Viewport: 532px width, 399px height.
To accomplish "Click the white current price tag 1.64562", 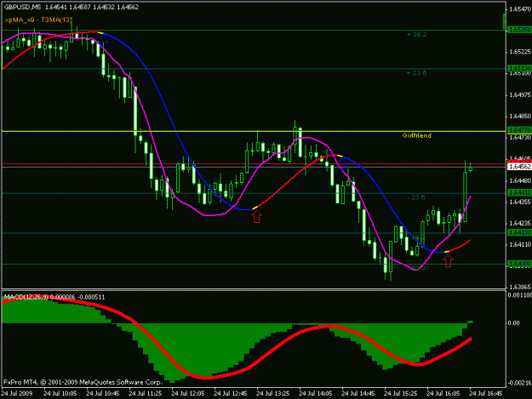I will coord(520,167).
